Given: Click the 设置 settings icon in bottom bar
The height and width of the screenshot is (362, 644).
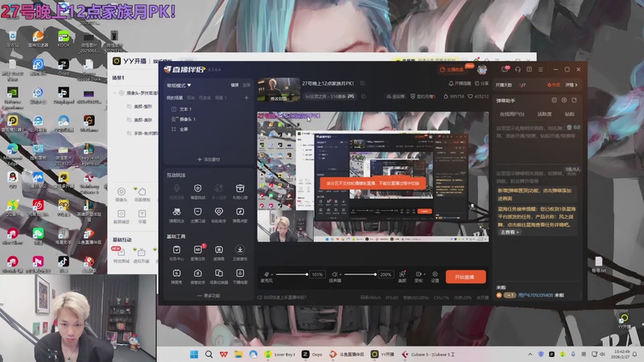Looking at the screenshot, I should point(435,276).
